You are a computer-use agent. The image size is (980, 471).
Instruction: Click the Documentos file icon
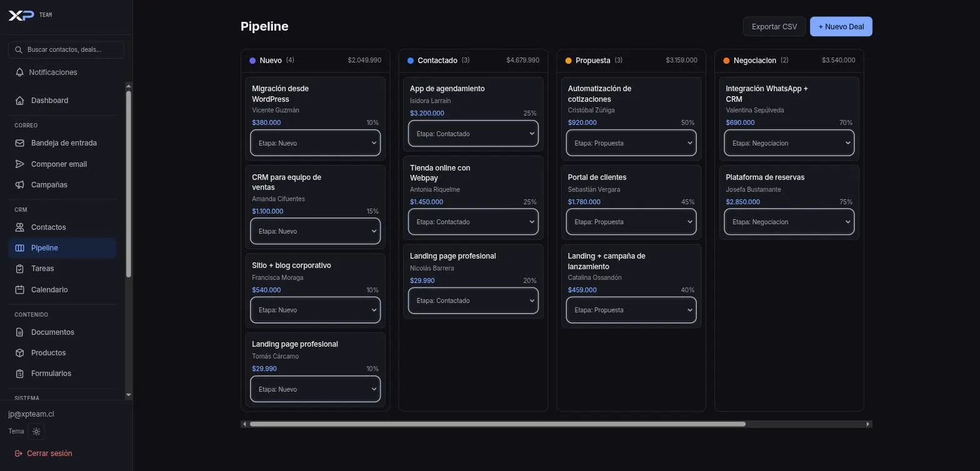coord(20,332)
